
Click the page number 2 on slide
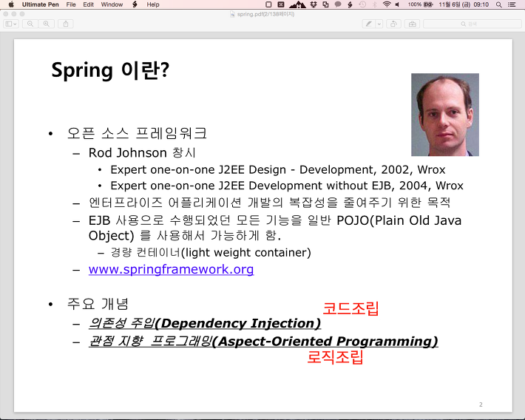coord(481,404)
